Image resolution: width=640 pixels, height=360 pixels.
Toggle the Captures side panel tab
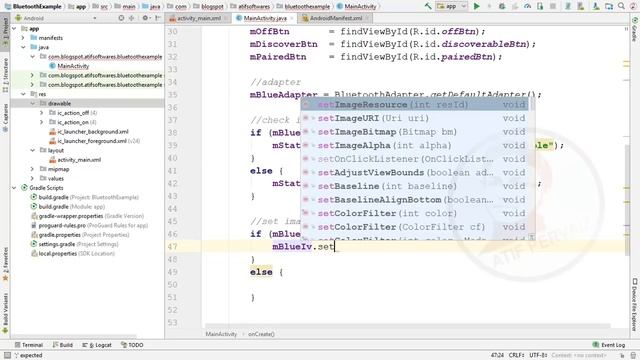5,118
